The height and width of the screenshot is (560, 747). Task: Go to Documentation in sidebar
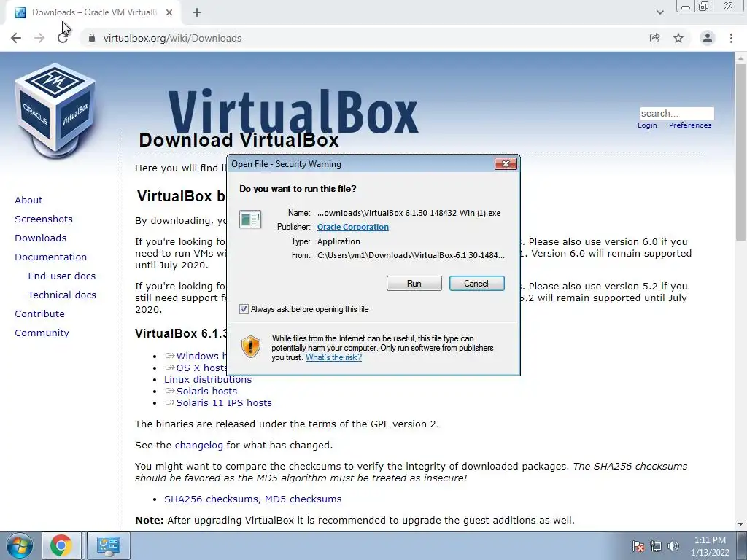click(x=50, y=257)
